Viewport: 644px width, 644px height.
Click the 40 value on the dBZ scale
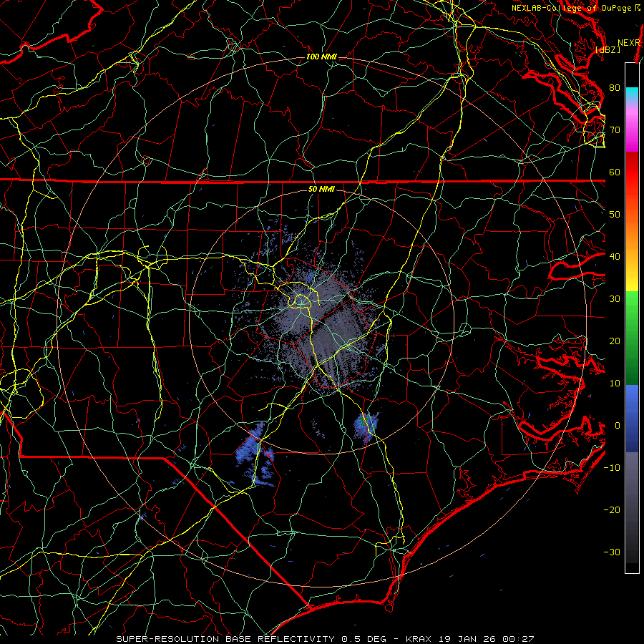click(x=615, y=256)
